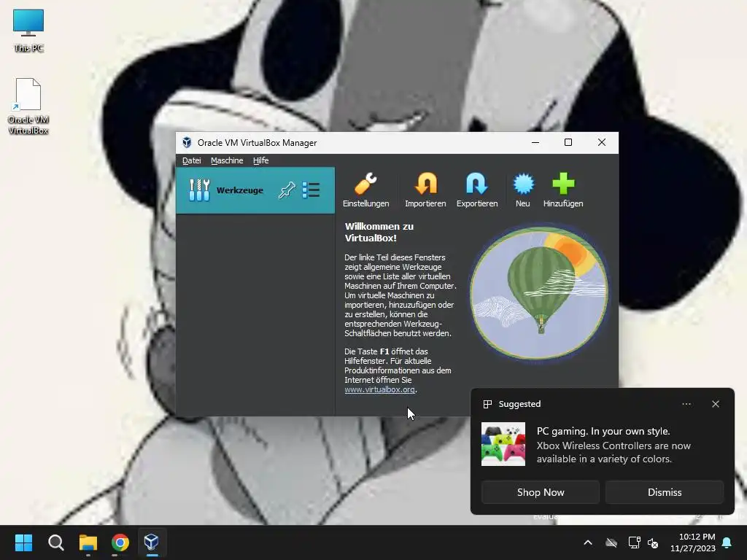Screen dimensions: 747x560
Task: Minimize the VirtualBox Manager window
Action: coord(535,142)
